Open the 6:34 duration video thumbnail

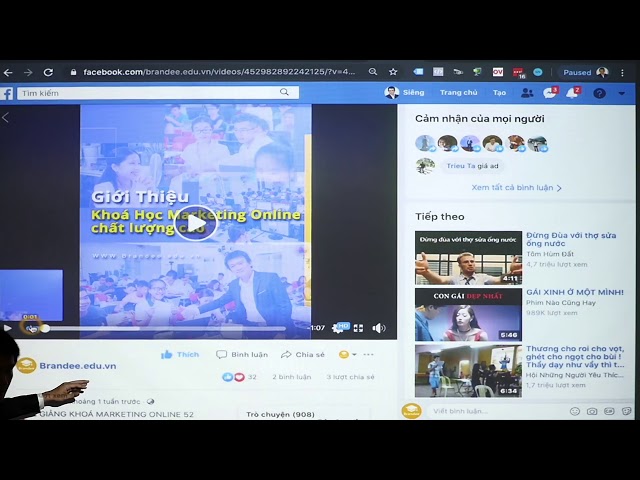pyautogui.click(x=468, y=371)
